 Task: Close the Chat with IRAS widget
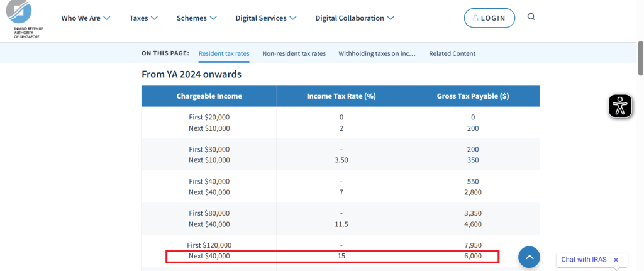(616, 260)
